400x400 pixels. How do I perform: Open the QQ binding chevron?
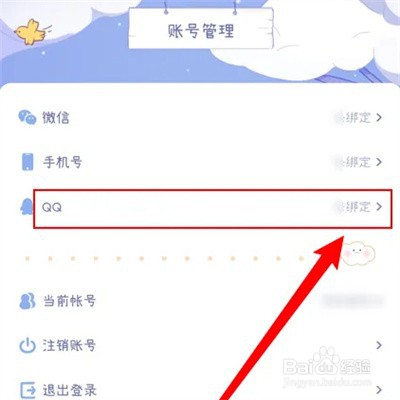click(379, 207)
